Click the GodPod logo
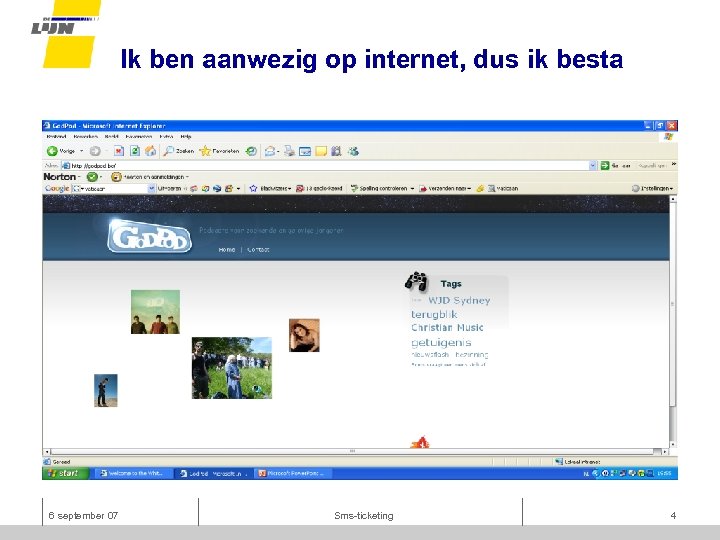The height and width of the screenshot is (540, 720). 149,236
